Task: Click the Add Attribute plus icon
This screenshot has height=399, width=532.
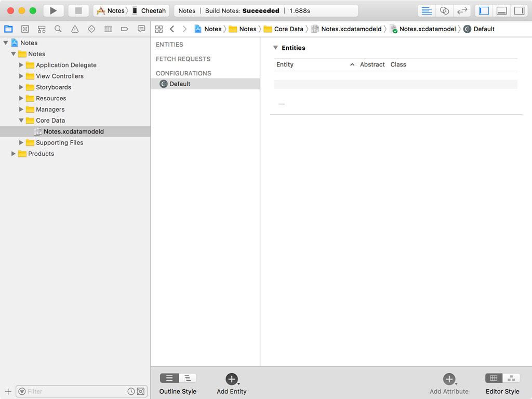Action: pyautogui.click(x=449, y=379)
